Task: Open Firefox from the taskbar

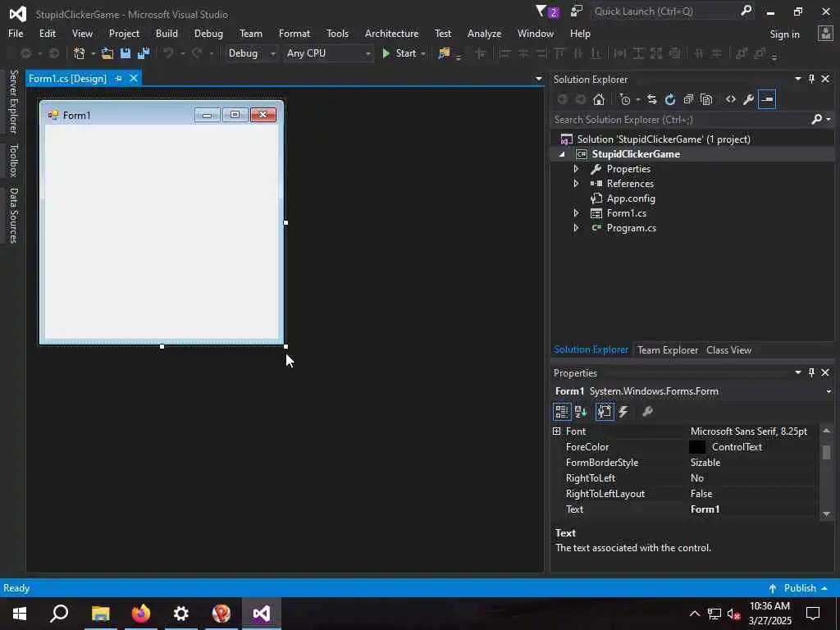Action: tap(141, 613)
